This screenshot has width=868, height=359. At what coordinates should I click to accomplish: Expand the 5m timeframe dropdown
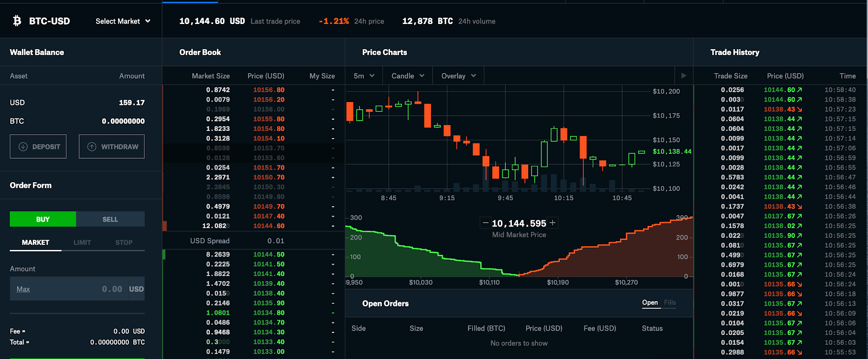[x=364, y=76]
